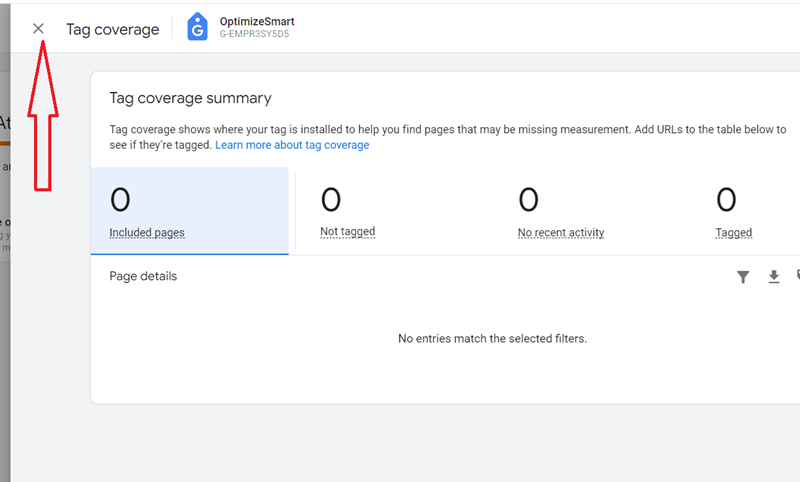The image size is (800, 482).
Task: Open the Page details filter
Action: point(743,277)
